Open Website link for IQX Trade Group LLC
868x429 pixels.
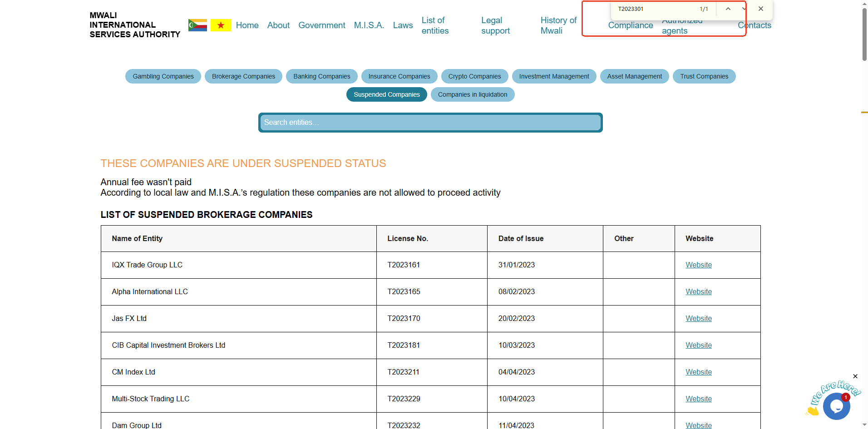(x=698, y=265)
